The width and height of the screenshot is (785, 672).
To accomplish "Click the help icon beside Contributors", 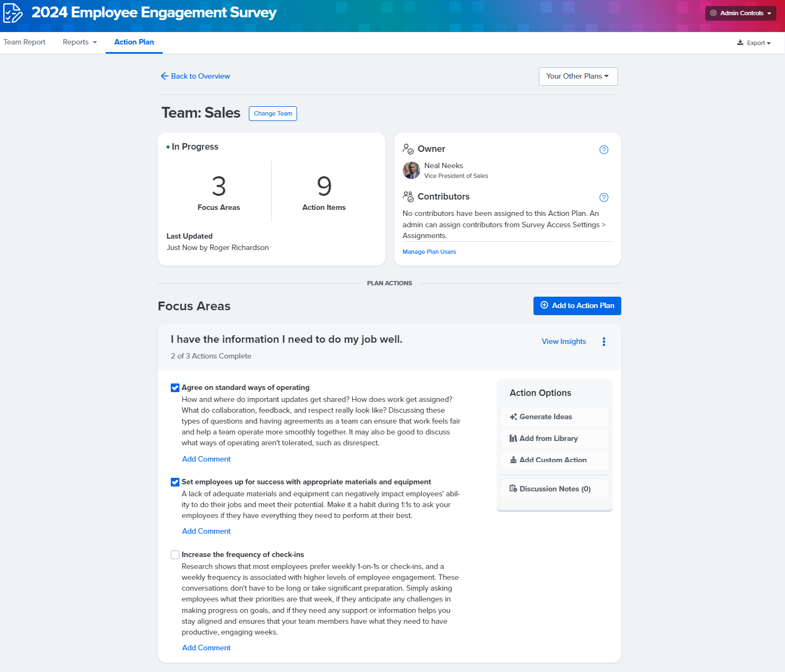I will pos(603,197).
